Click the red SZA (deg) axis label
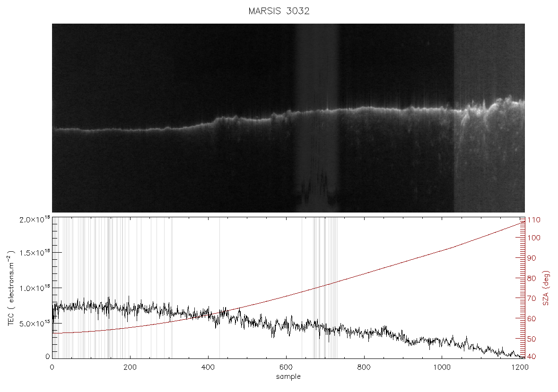Screen dimensions: 558x392 [x=547, y=288]
